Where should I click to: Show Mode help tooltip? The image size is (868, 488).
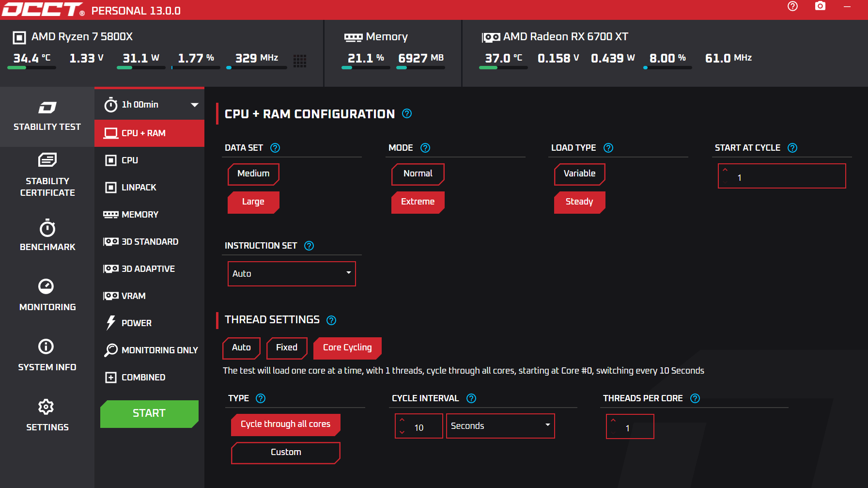(x=425, y=148)
